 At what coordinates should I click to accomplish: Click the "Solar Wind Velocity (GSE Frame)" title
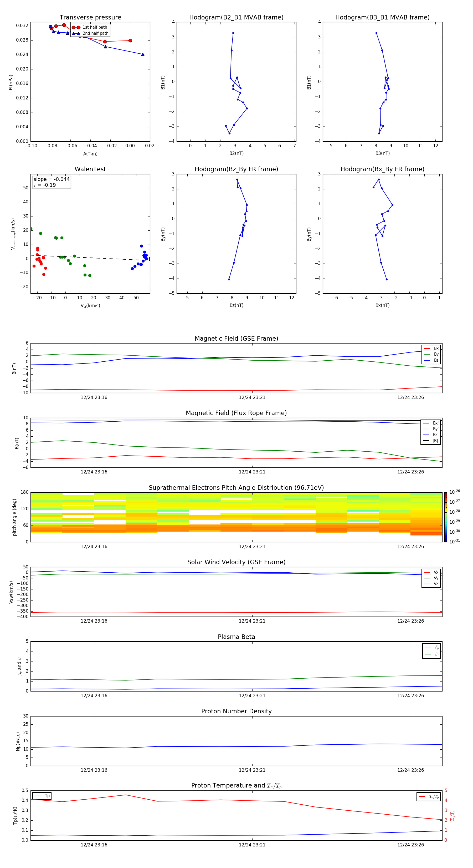click(236, 562)
